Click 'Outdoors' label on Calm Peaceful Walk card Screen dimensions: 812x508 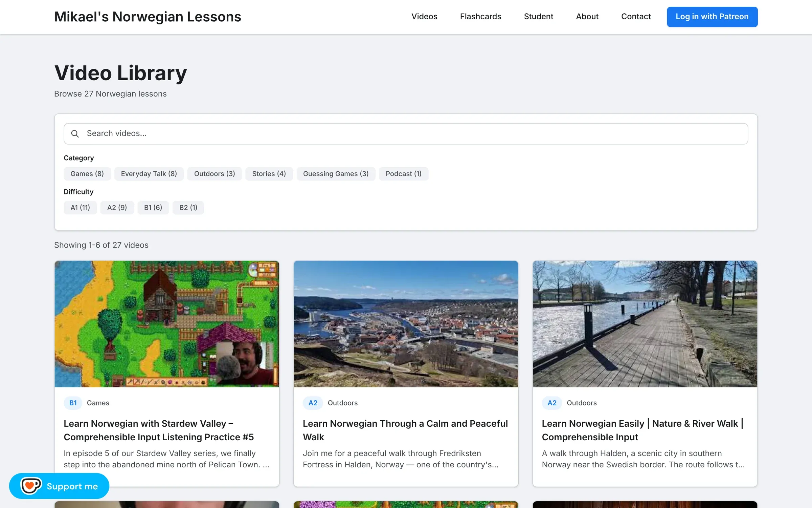(x=343, y=403)
